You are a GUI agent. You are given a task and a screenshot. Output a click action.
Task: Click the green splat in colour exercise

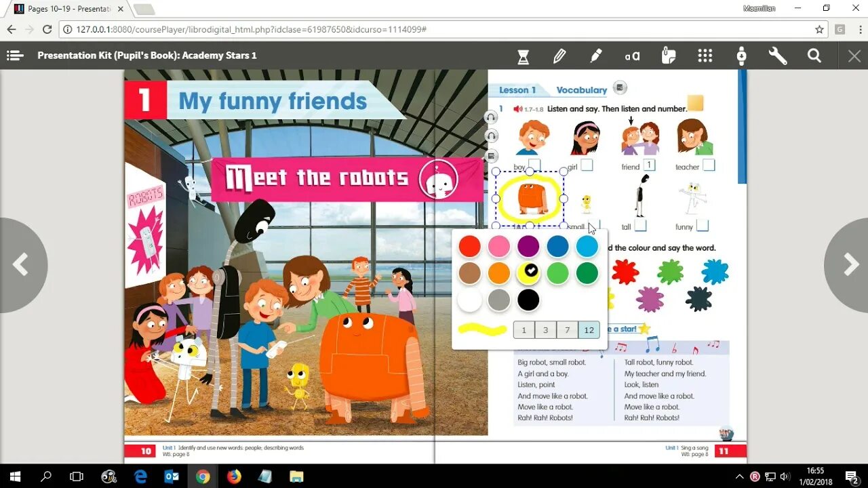pyautogui.click(x=670, y=272)
